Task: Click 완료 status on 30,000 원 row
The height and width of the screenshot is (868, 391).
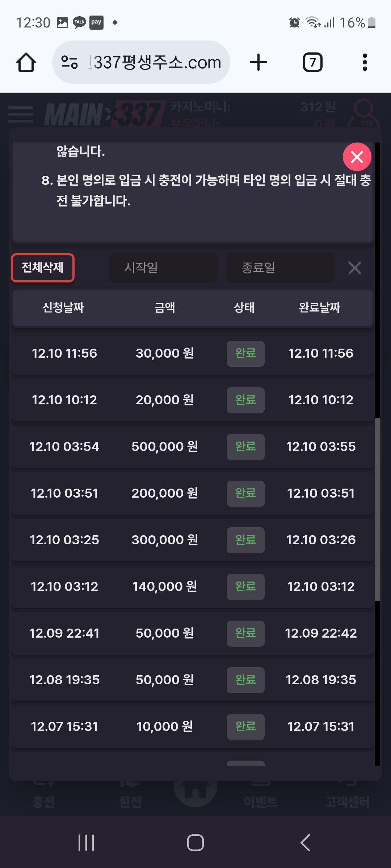Action: point(245,353)
